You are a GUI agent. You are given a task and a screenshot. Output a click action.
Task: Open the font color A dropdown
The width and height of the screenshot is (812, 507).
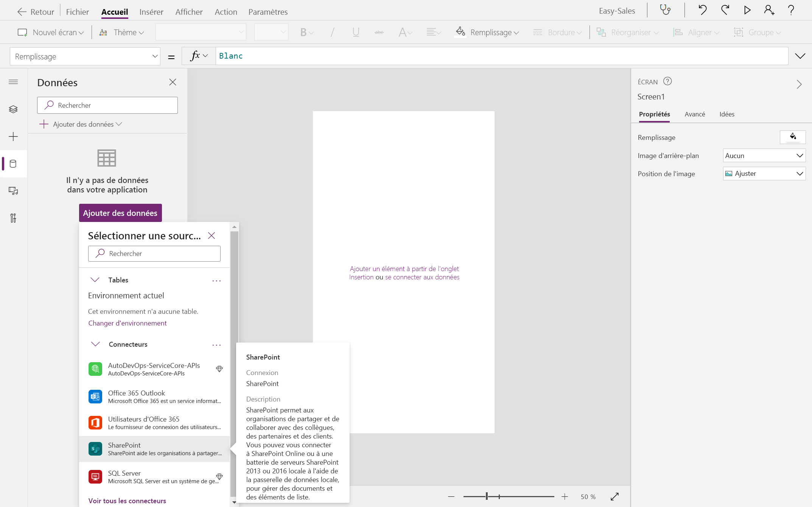coord(405,33)
